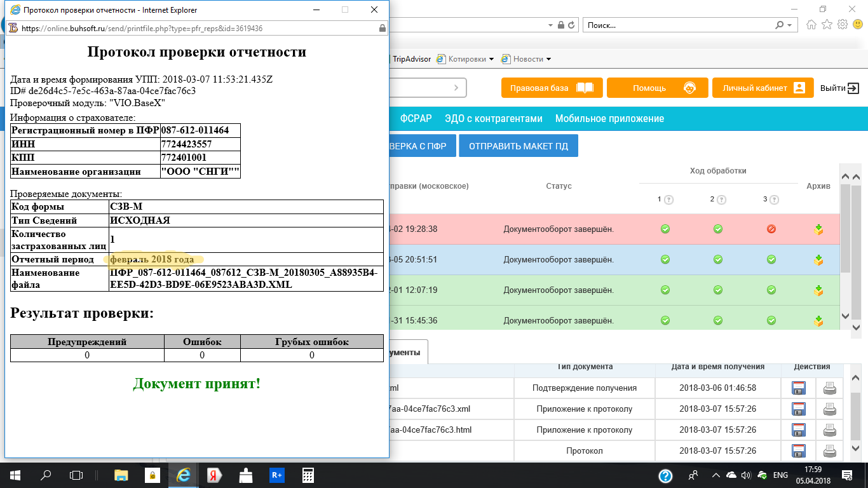The image size is (868, 488).
Task: Click the red error status in stage 3
Action: click(x=771, y=229)
